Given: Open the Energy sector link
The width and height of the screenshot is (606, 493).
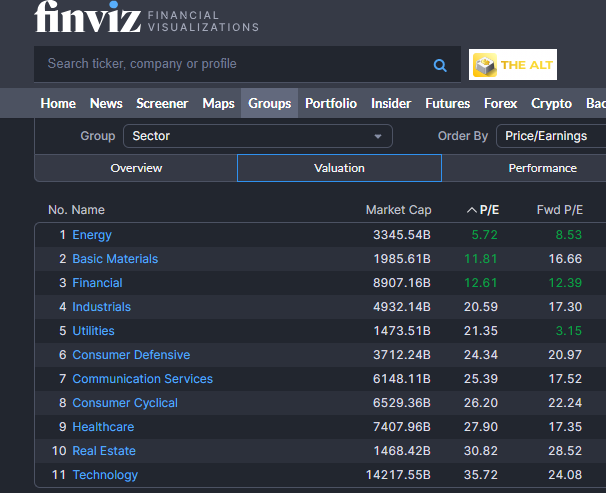Looking at the screenshot, I should pos(92,235).
